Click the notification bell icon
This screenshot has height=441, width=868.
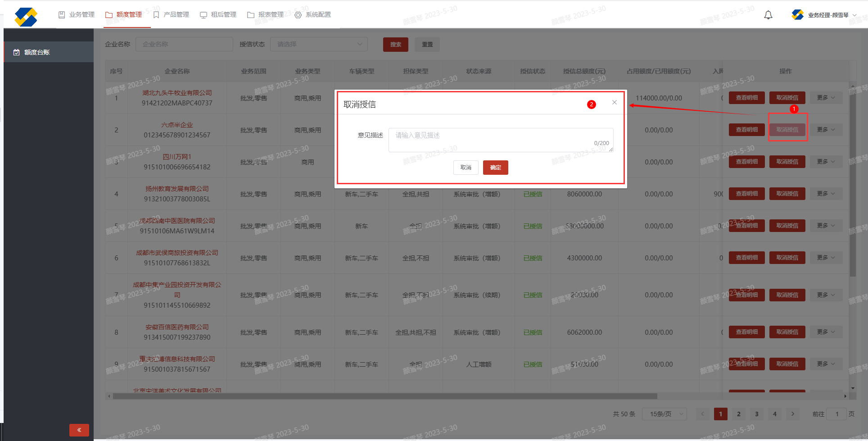coord(768,15)
